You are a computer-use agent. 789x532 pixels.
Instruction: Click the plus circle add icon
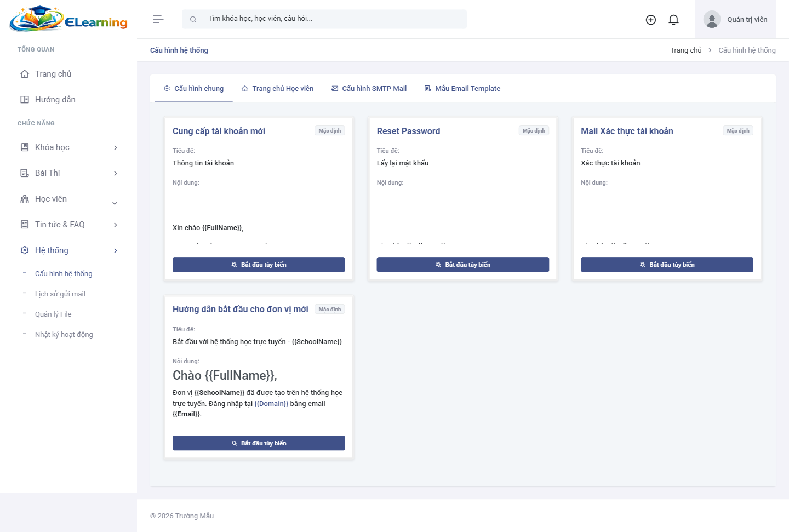pos(651,20)
